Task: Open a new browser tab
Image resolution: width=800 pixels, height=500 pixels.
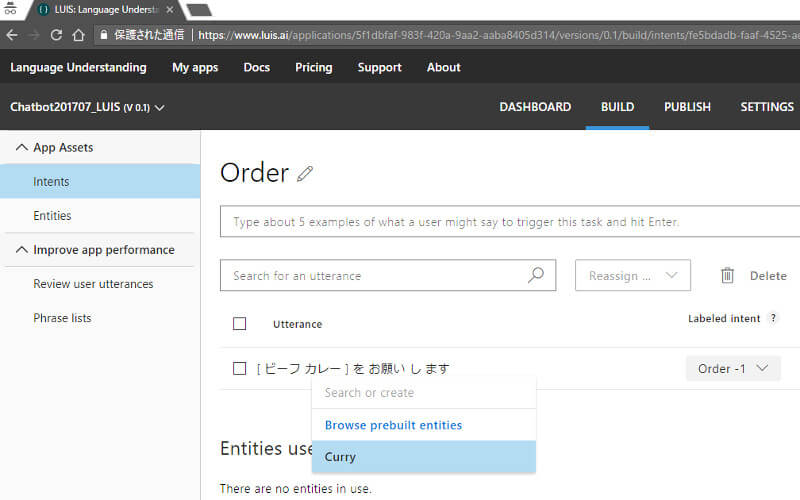Action: click(199, 10)
